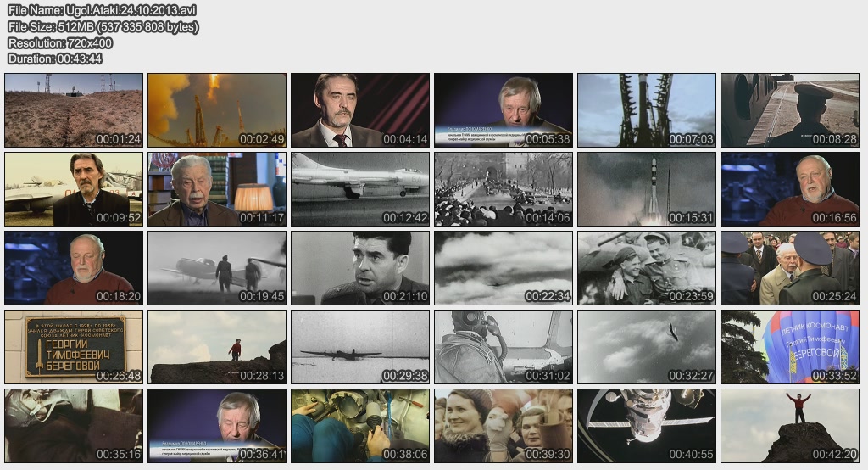Click the spacecraft in orbit frame at 00:40:55
The width and height of the screenshot is (868, 470).
point(647,426)
